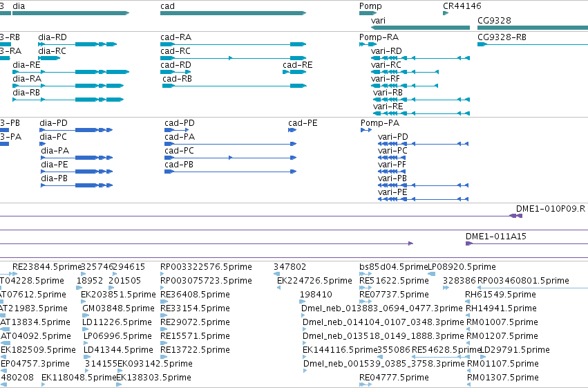Select transcript cad-RE
Viewport: 588px width, 388px height.
(294, 72)
